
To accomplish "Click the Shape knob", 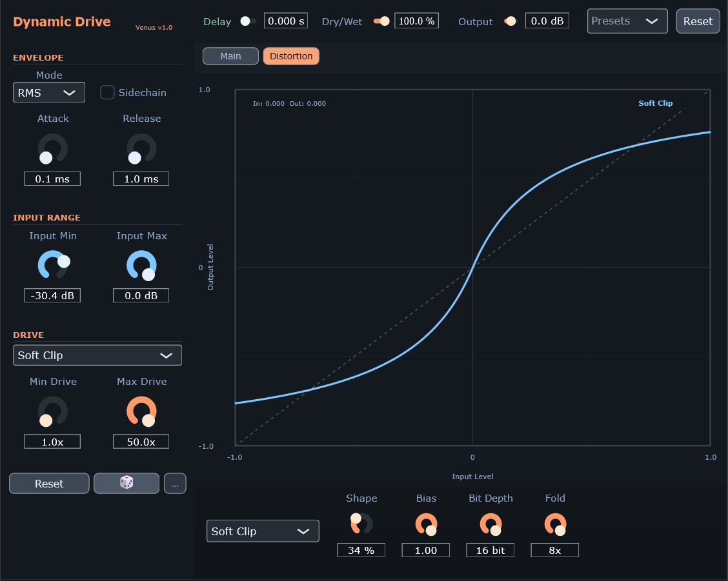I will pyautogui.click(x=361, y=523).
